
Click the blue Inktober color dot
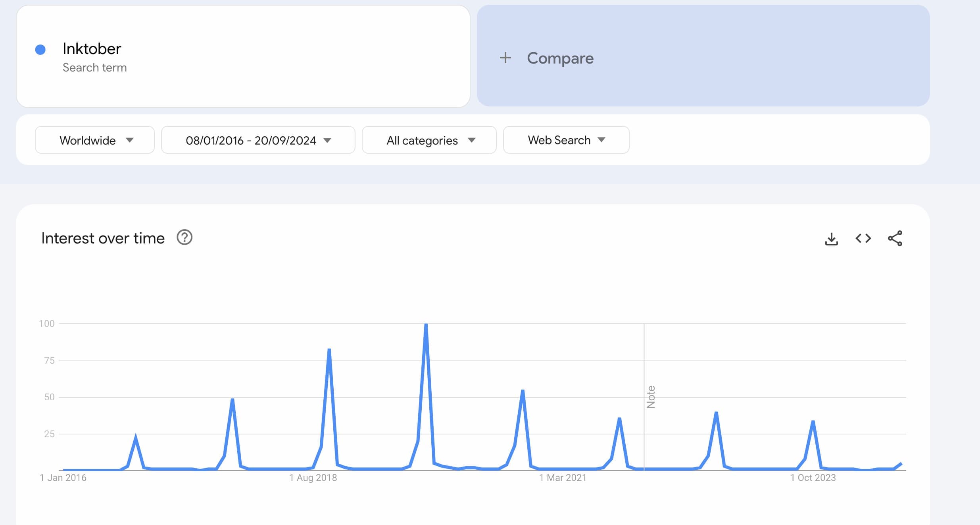(40, 50)
